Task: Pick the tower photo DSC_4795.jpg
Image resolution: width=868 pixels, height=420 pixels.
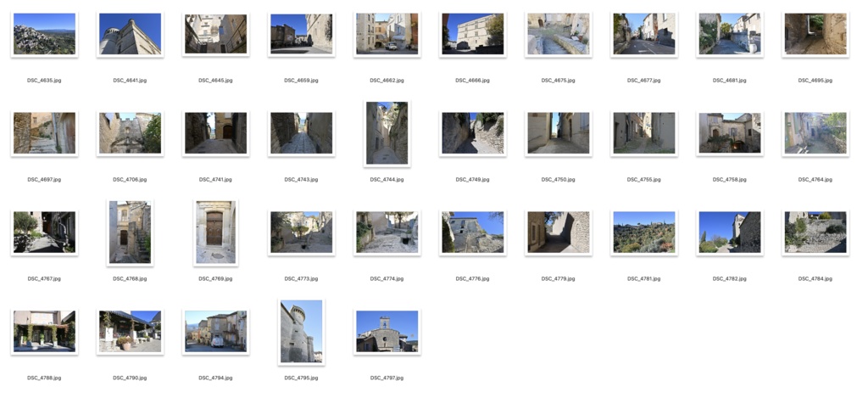Action: click(x=301, y=332)
